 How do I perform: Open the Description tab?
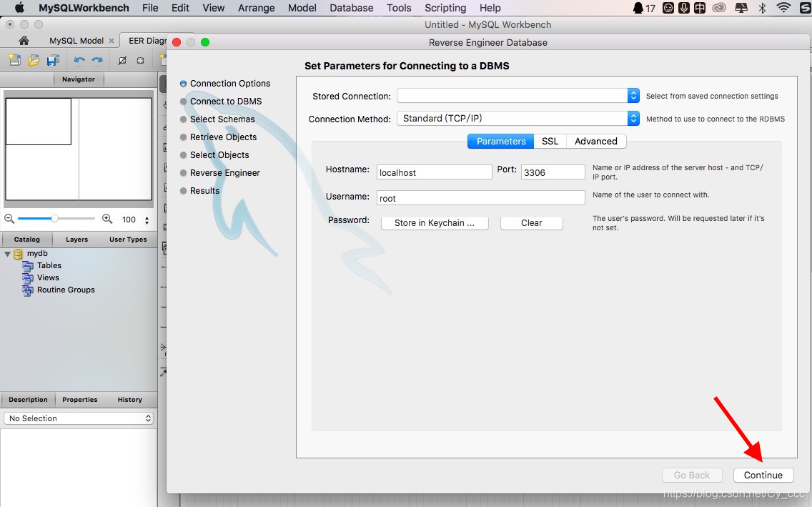[x=28, y=399]
